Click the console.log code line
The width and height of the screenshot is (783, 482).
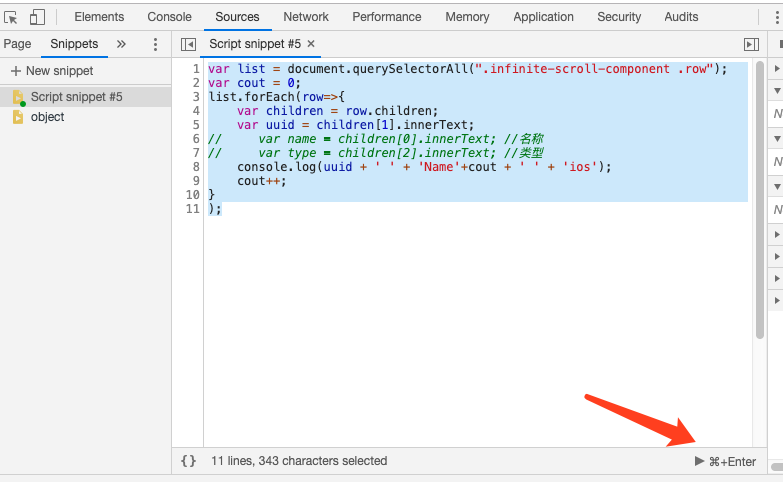click(424, 167)
